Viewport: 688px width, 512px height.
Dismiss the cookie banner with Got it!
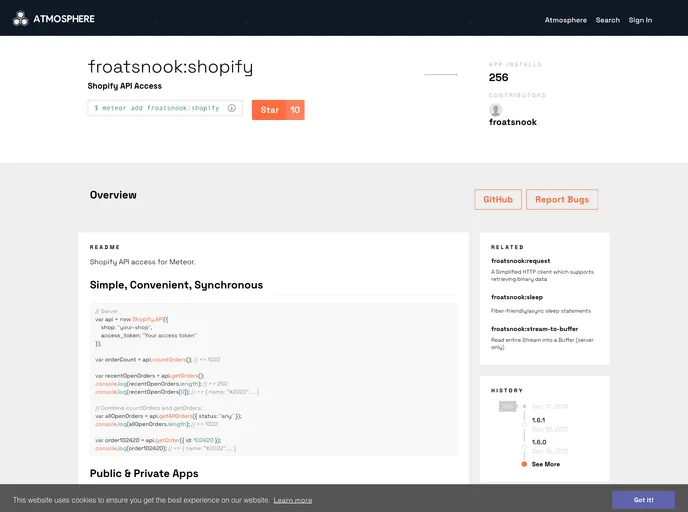643,500
